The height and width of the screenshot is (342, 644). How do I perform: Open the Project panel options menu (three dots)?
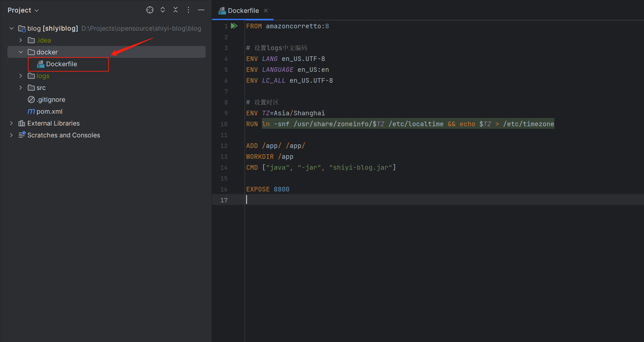tap(188, 10)
